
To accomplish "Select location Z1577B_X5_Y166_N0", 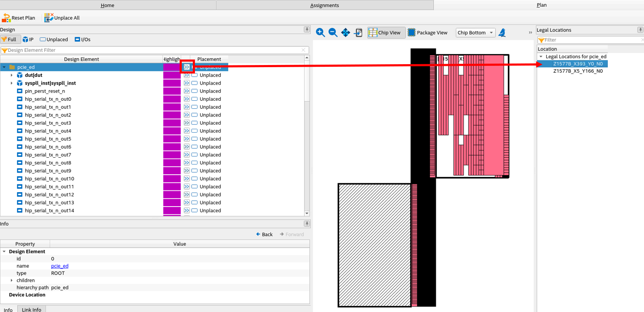I will [578, 71].
